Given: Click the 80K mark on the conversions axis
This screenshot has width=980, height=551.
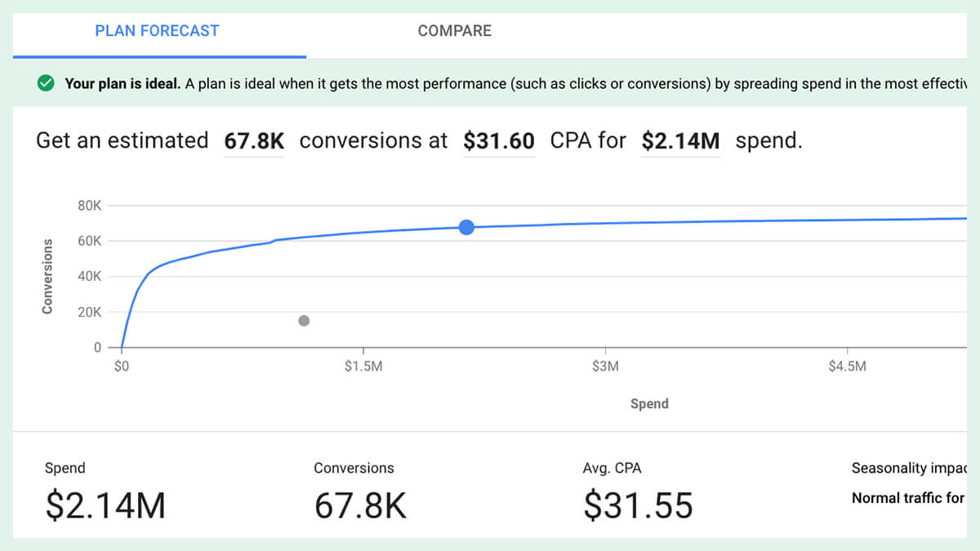Looking at the screenshot, I should (x=87, y=205).
